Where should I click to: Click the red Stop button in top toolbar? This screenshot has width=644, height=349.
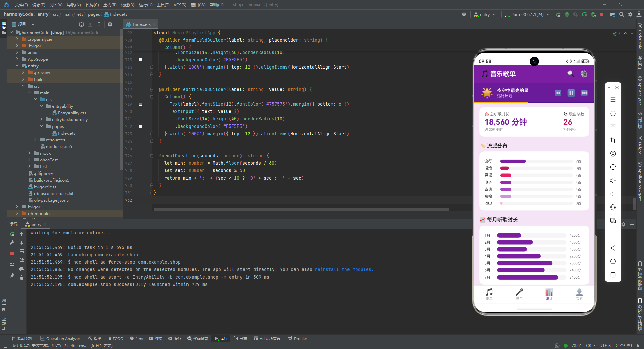602,15
